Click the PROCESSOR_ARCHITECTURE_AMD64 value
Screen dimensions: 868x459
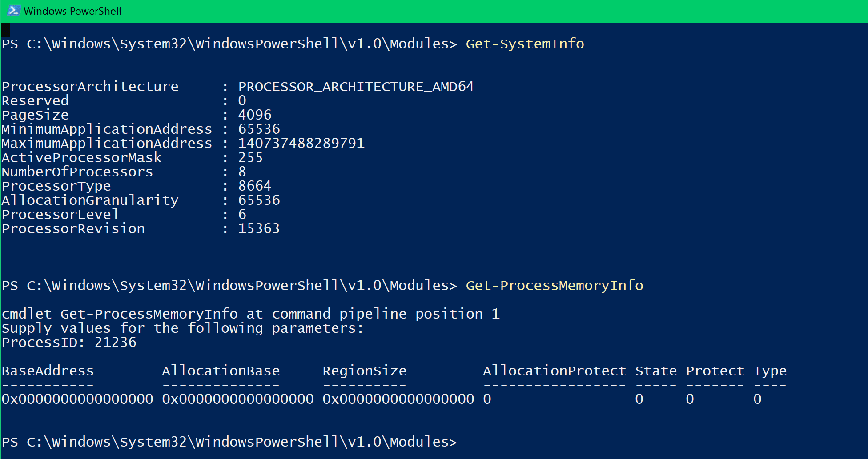click(x=356, y=87)
